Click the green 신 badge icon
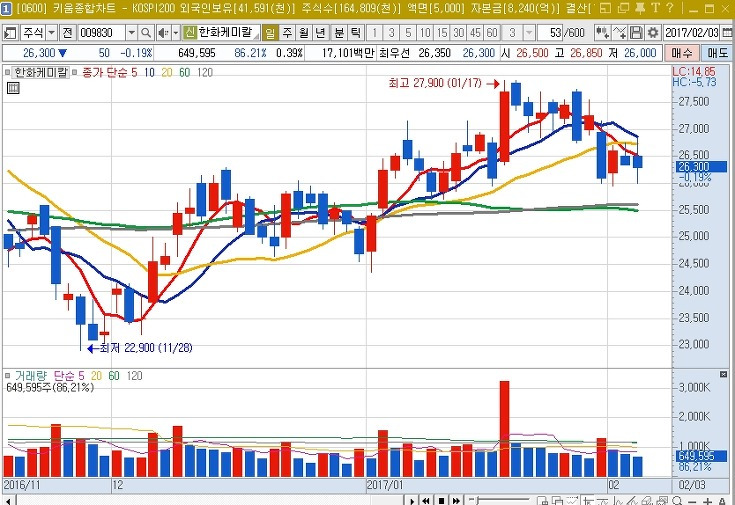The height and width of the screenshot is (505, 735). [x=189, y=33]
